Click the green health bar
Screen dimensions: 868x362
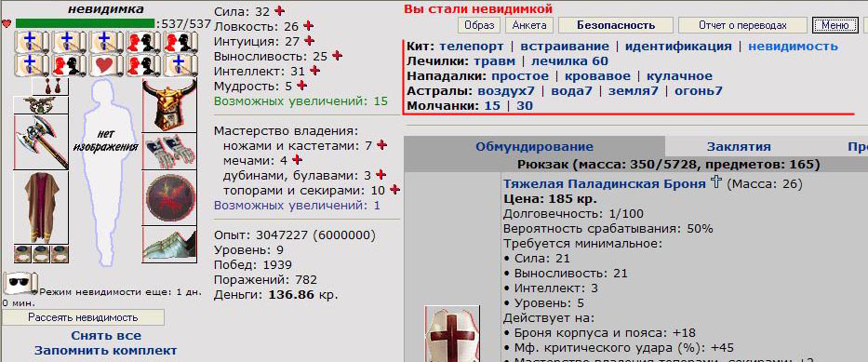coord(86,24)
